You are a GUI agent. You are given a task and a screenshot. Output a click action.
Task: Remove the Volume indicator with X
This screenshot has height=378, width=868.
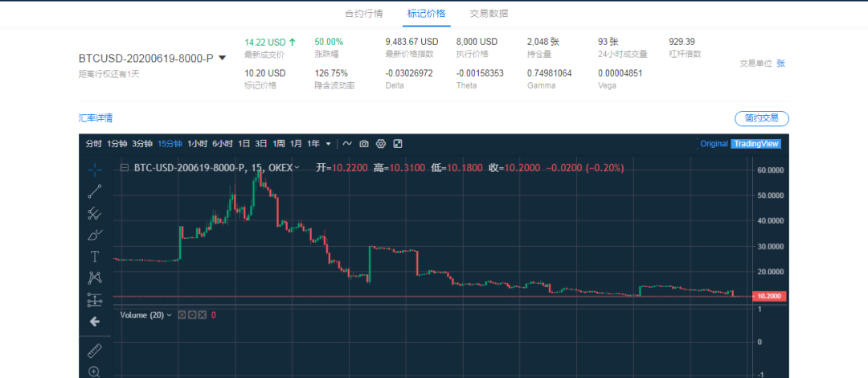[202, 314]
